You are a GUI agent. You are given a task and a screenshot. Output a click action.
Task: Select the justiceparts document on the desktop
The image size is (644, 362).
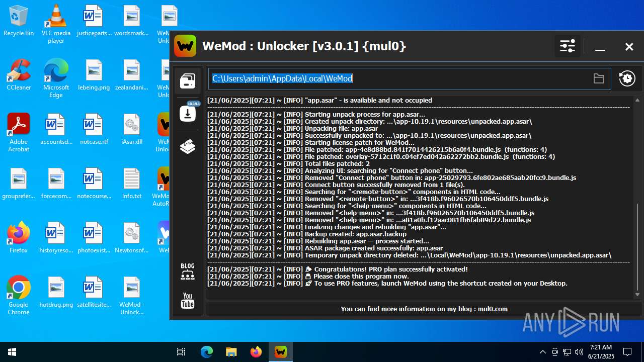point(94,21)
